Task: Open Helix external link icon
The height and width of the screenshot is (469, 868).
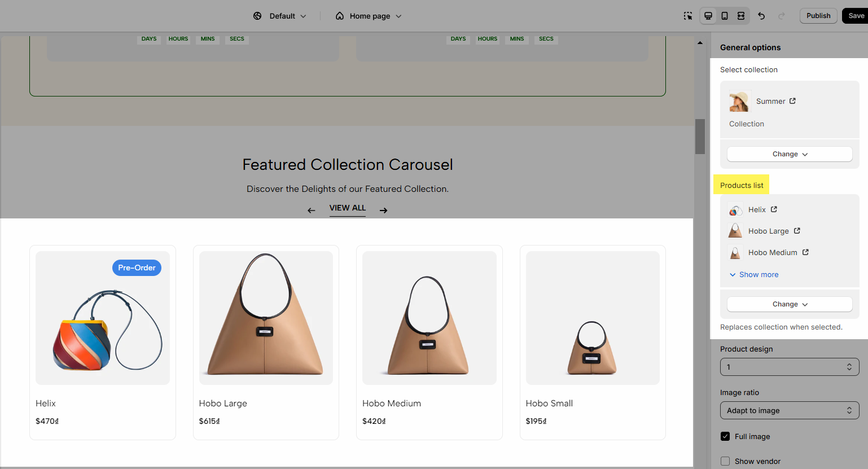Action: 774,209
